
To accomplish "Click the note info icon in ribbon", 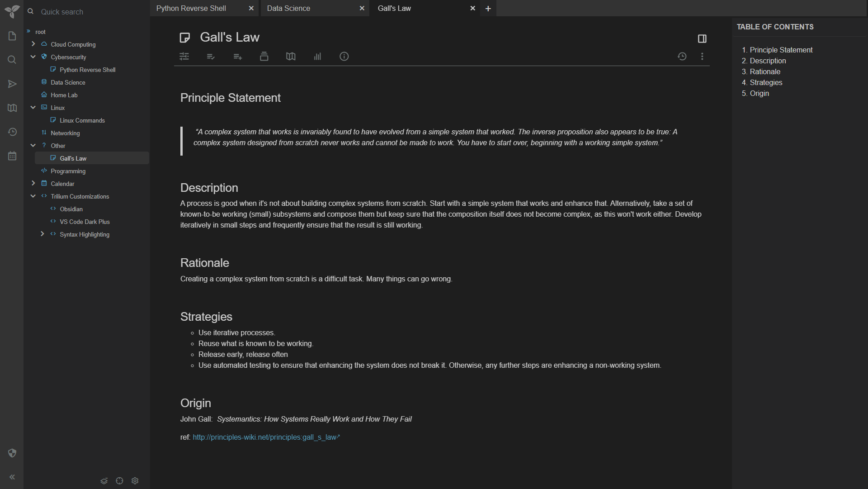I will coord(344,57).
